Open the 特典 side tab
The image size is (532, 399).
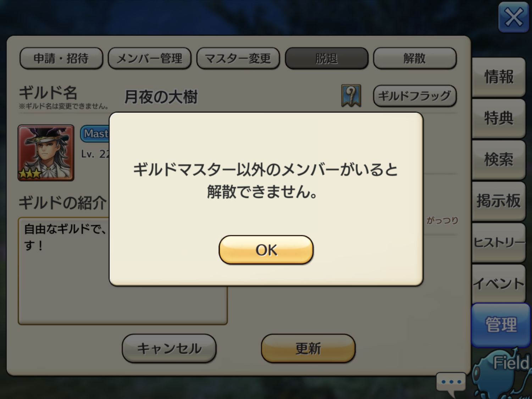(499, 118)
